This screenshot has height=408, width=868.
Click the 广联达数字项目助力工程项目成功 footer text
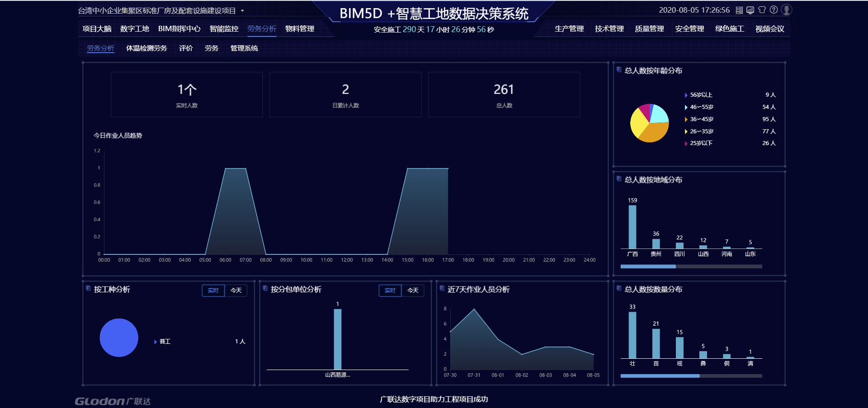tap(434, 399)
